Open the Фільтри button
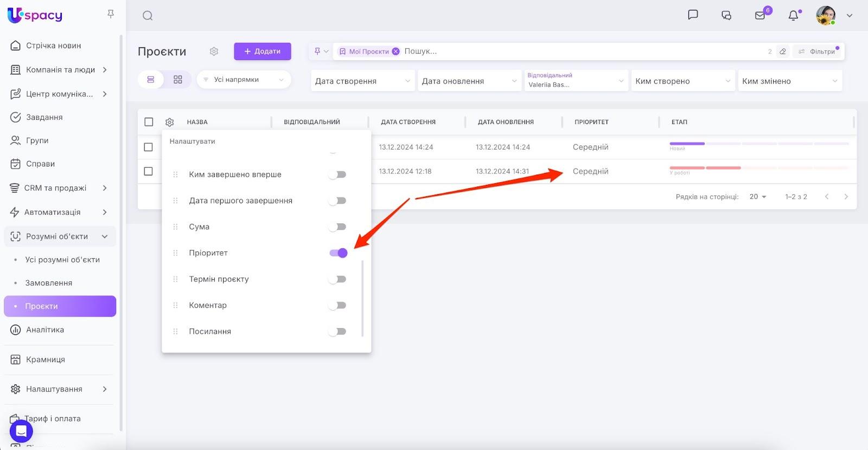Screen dimensions: 868x450 point(817,52)
